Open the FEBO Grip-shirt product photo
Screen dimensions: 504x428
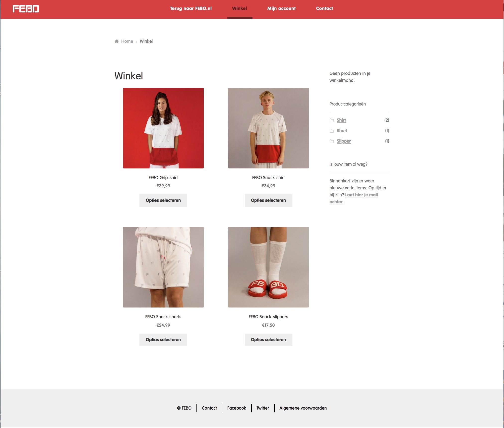pyautogui.click(x=163, y=128)
